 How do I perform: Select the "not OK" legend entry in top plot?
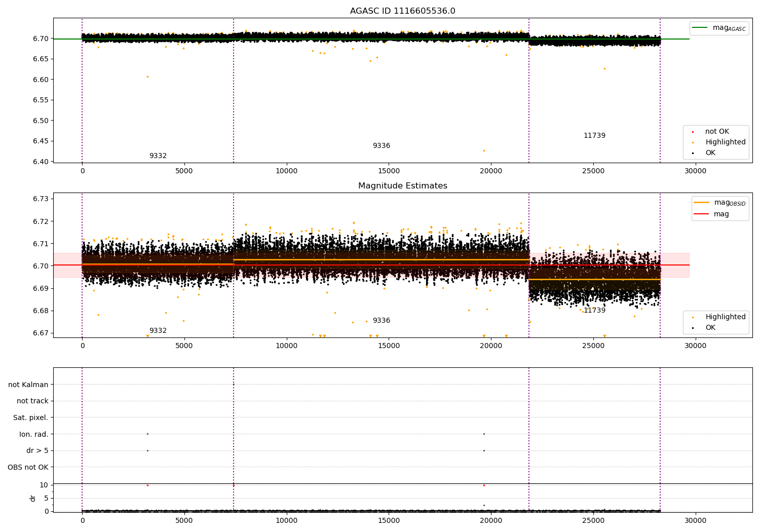[x=711, y=132]
